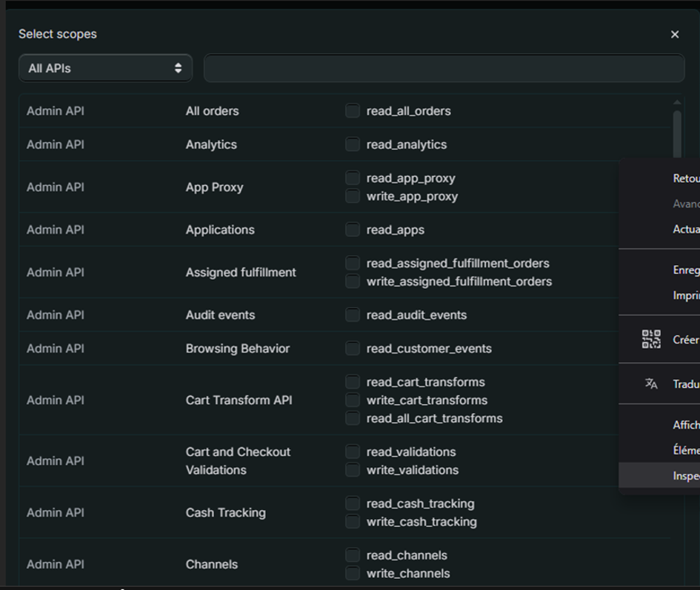
Task: Enable the read_all_orders checkbox
Action: tap(353, 111)
